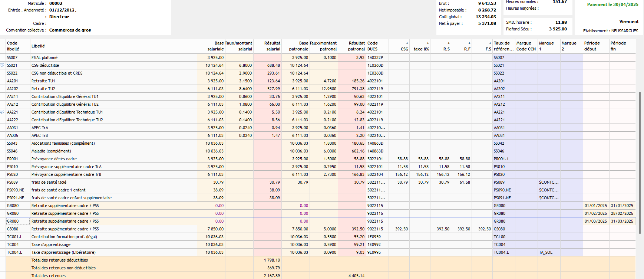The image size is (644, 279).
Task: Click the 'R.S' column header
Action: pos(440,46)
